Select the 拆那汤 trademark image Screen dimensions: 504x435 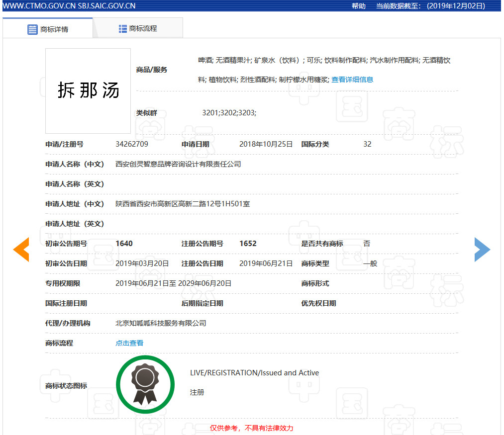click(88, 90)
